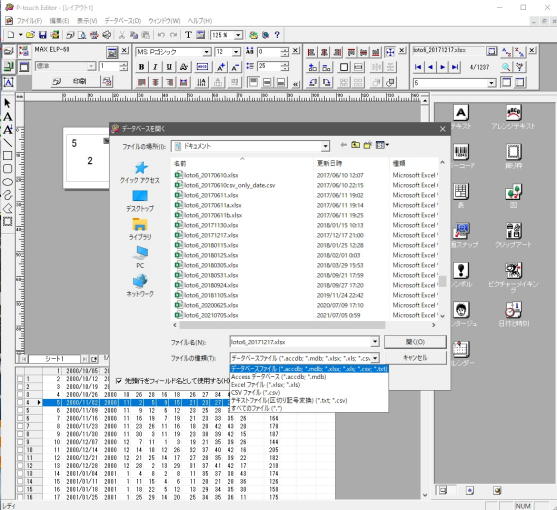Click the Table icon in right panel
Screen dimensions: 557x510
point(461,192)
